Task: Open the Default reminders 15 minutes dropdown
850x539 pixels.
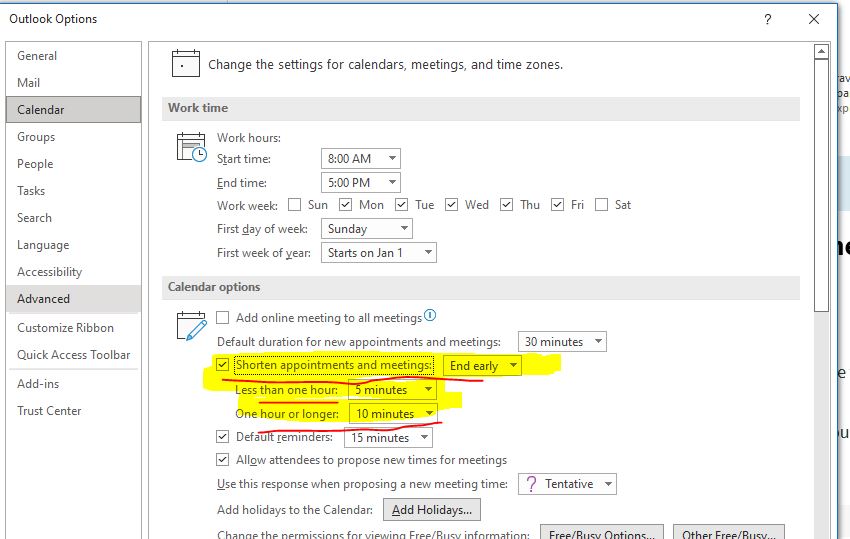Action: click(x=388, y=438)
